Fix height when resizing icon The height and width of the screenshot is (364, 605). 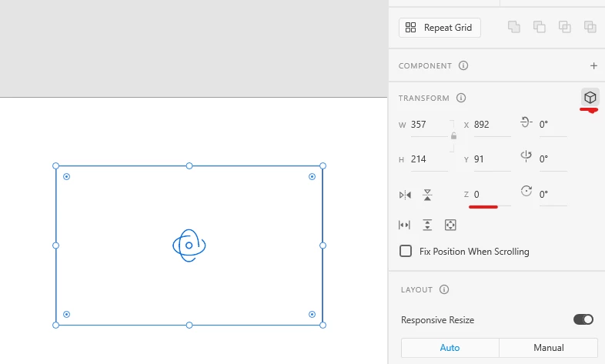tap(427, 225)
